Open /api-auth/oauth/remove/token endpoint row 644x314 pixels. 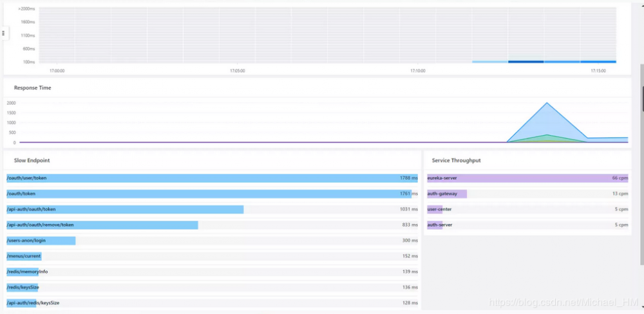coord(212,225)
